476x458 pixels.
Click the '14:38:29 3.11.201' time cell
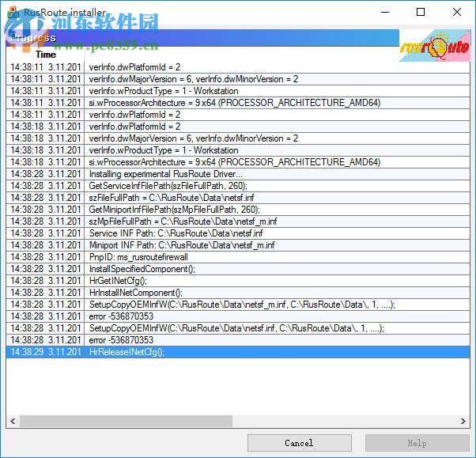click(46, 352)
